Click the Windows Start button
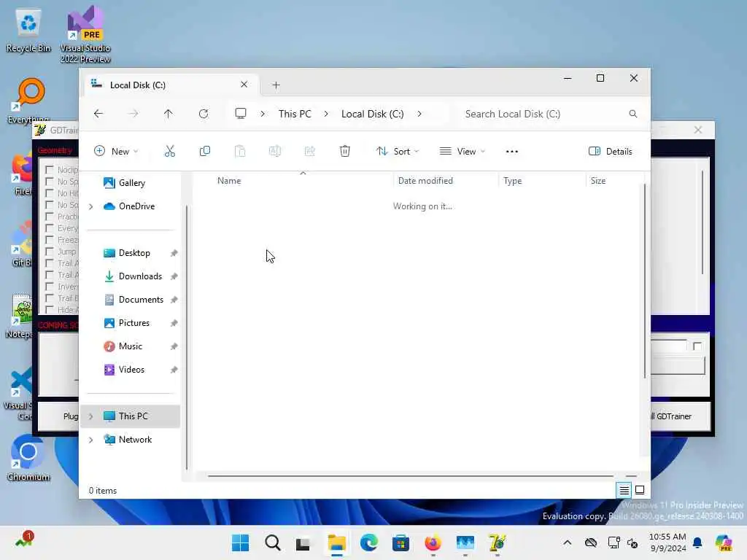Screen dimensions: 747x560 240,542
